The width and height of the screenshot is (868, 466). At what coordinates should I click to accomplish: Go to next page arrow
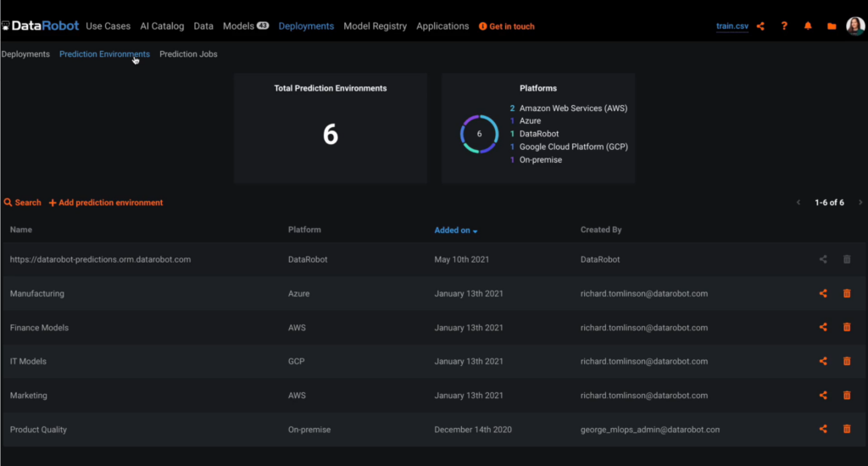[x=860, y=202]
